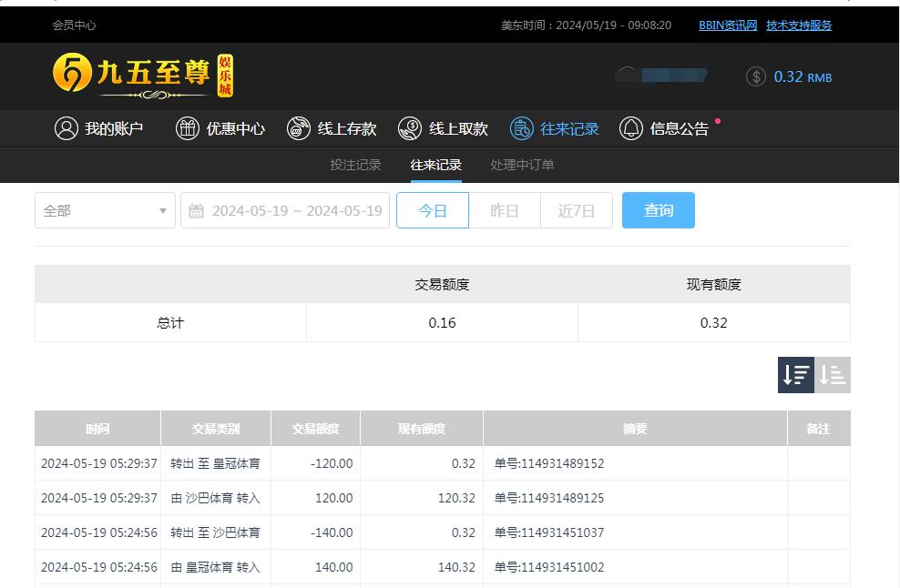Click the hand-coin icon for 线上取款
The image size is (900, 588).
tap(410, 128)
